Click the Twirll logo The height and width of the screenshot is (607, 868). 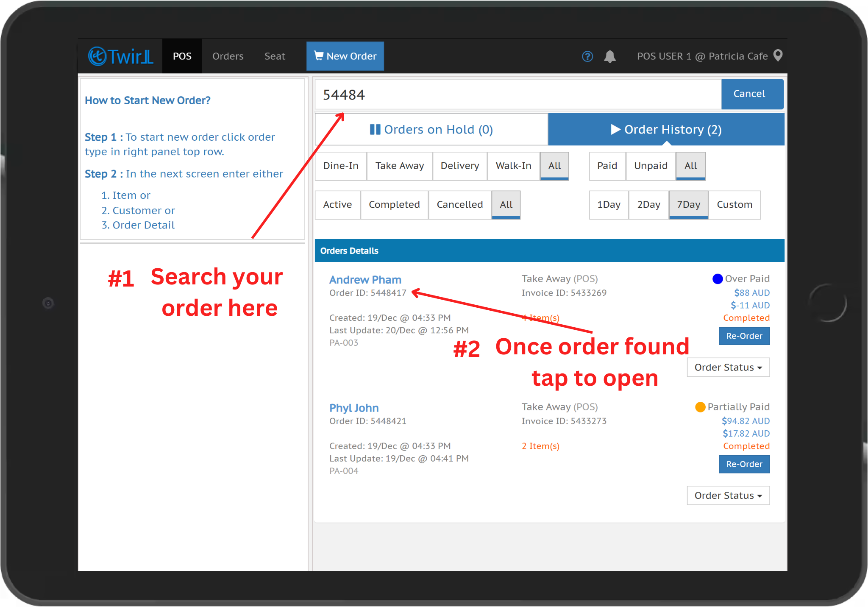120,56
